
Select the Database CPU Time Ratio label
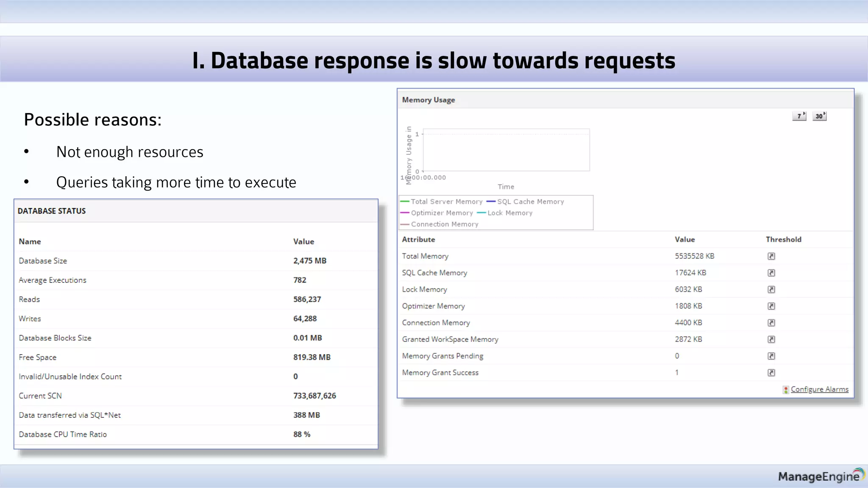[x=63, y=434]
